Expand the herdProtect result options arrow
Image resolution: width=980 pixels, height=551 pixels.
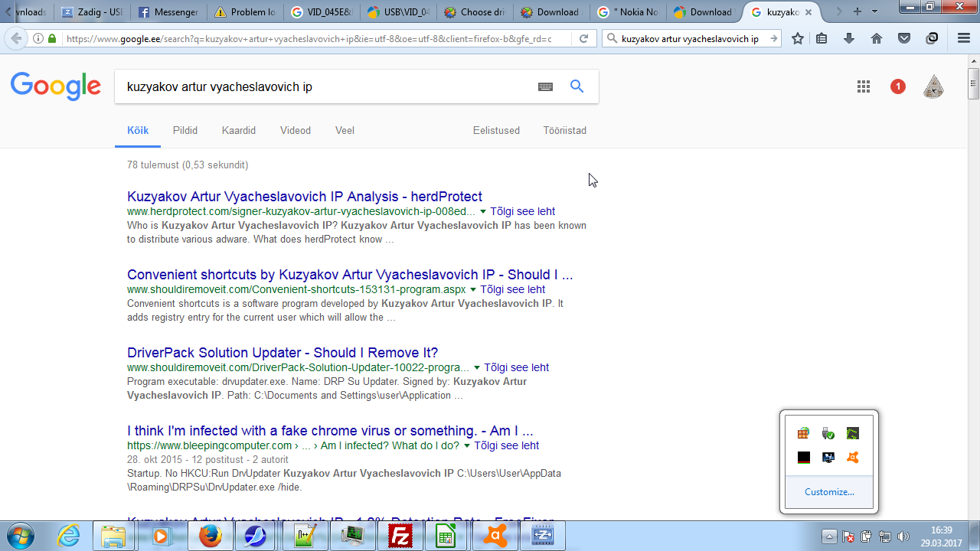(482, 212)
